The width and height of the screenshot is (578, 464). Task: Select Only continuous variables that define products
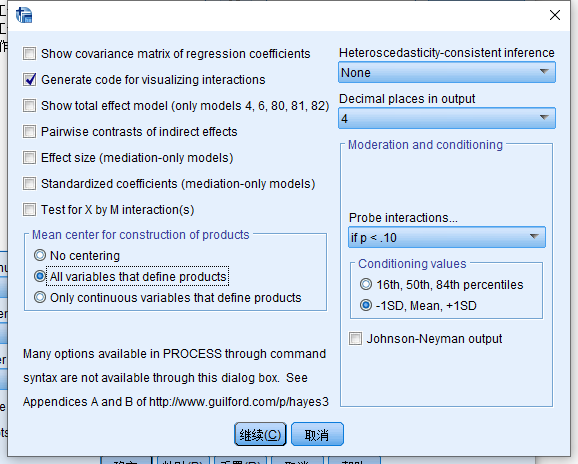40,297
